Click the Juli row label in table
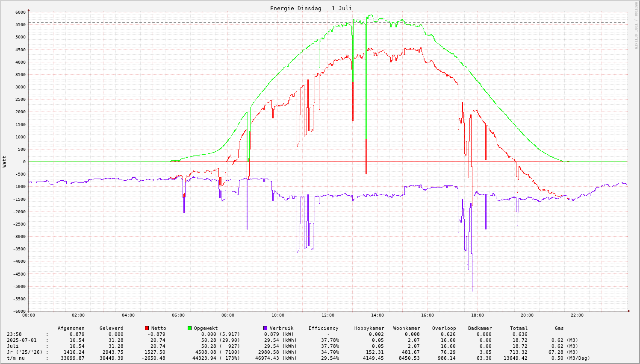The width and height of the screenshot is (640, 364). coord(13,346)
